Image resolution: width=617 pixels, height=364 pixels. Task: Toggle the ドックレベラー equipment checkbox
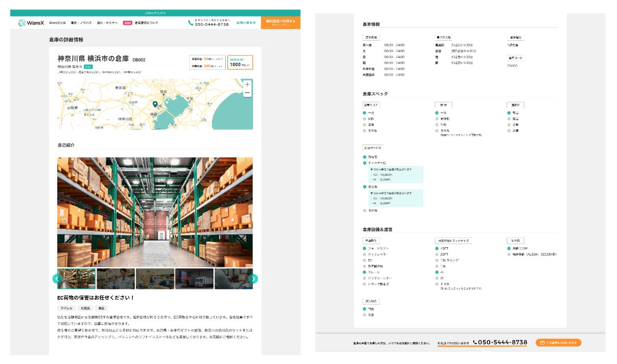pos(364,254)
